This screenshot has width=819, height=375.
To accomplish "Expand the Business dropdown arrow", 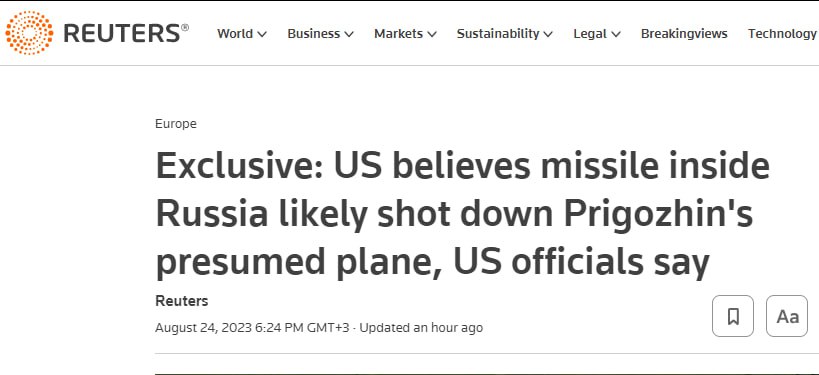I will point(349,34).
